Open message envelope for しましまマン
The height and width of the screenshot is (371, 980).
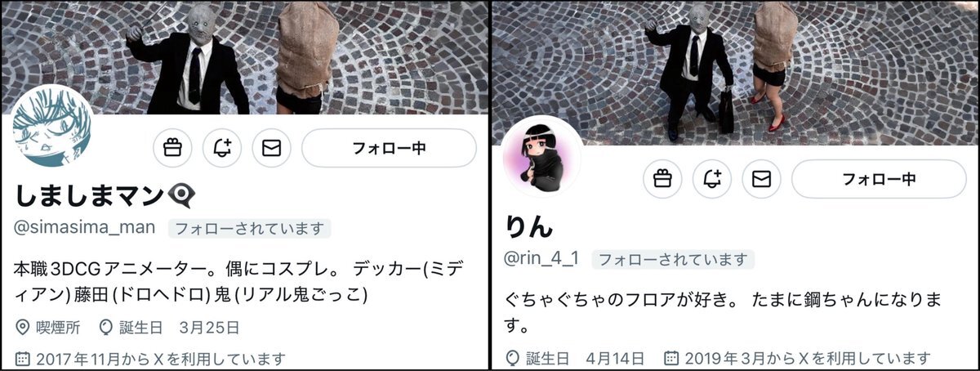tap(271, 148)
